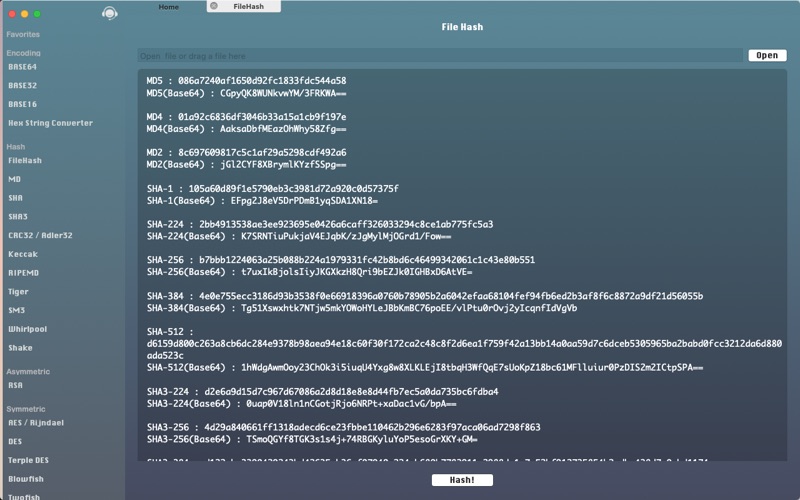This screenshot has height=500, width=800.
Task: Open BASE16 in the sidebar
Action: pyautogui.click(x=22, y=104)
